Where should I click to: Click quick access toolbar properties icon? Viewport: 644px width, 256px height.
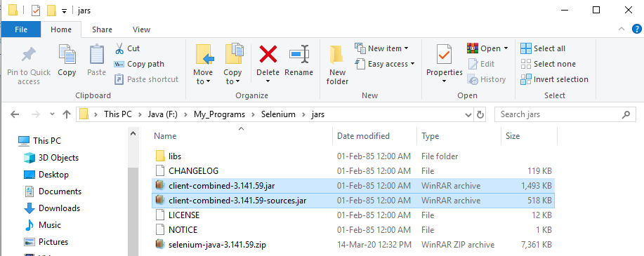click(36, 11)
